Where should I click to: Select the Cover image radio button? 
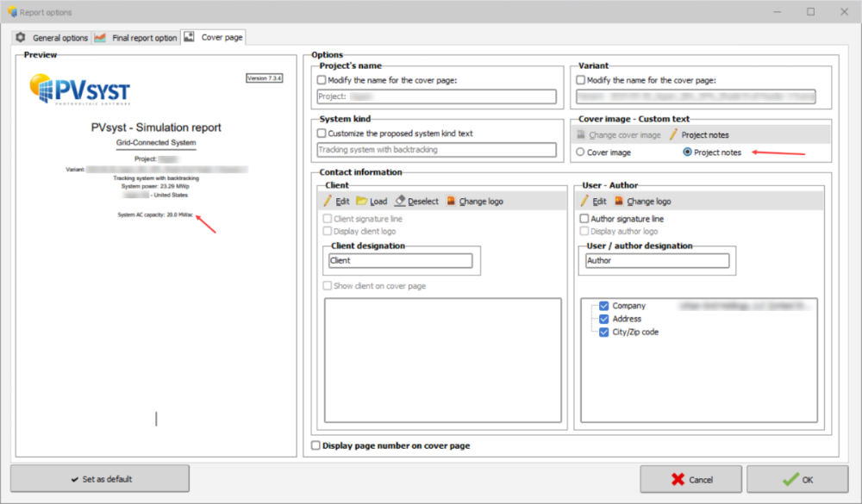[x=580, y=152]
